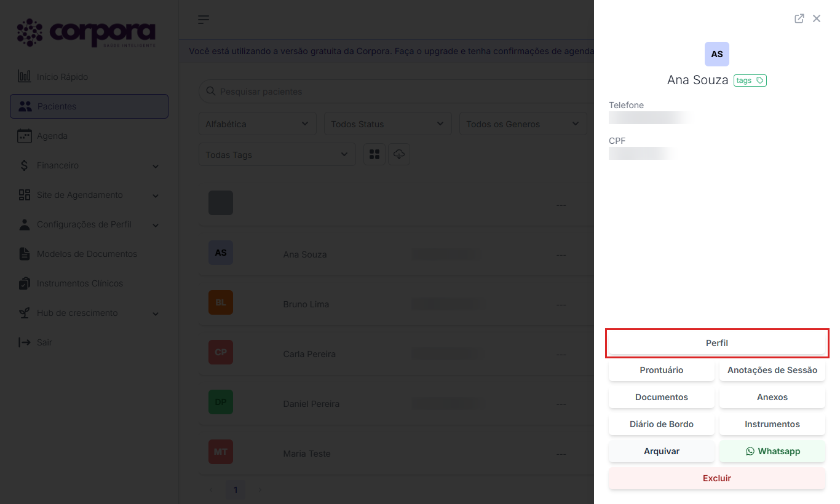Collapse the sidebar with the hamburger icon

pos(204,20)
